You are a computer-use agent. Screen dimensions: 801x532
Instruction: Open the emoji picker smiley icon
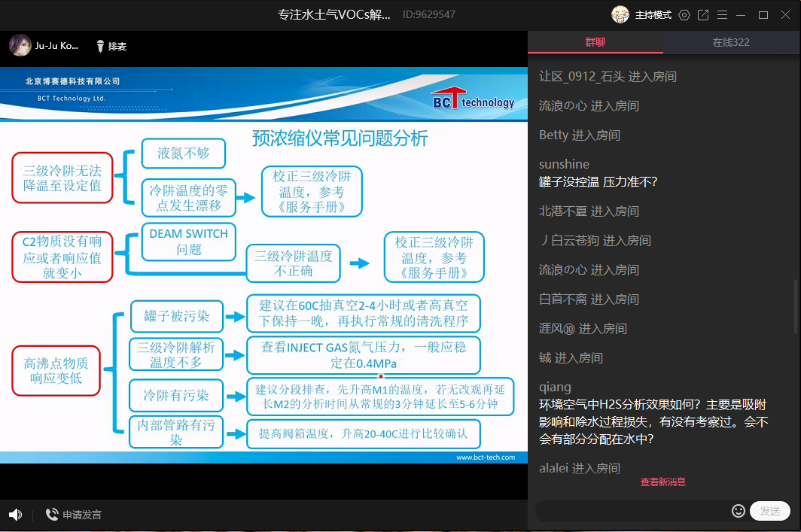739,511
